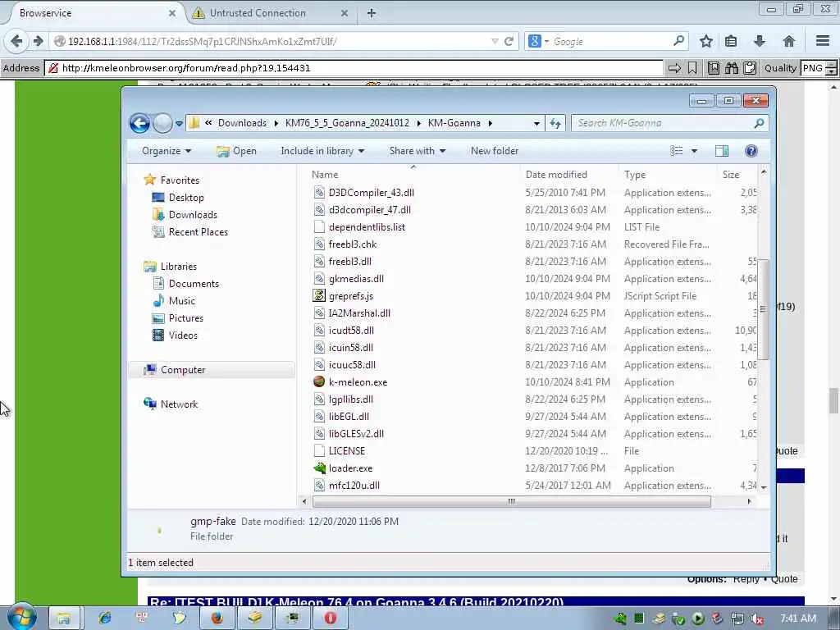The width and height of the screenshot is (840, 630).
Task: Click the New folder button
Action: [495, 151]
